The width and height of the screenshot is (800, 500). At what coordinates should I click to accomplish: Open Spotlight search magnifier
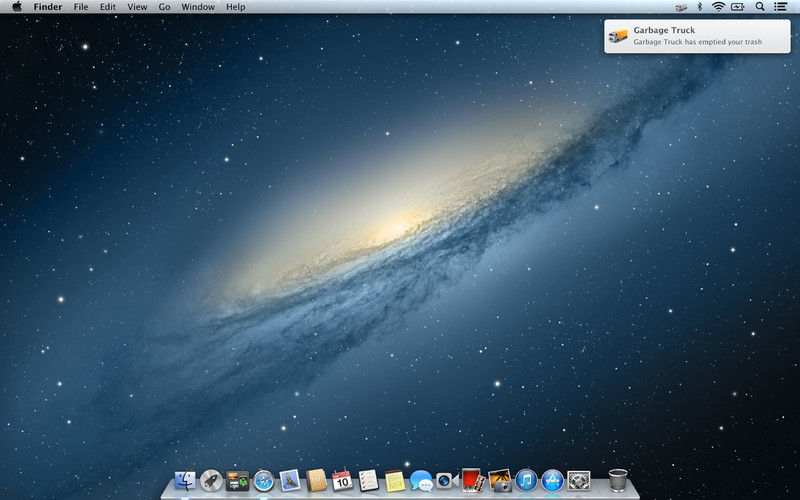tap(760, 7)
